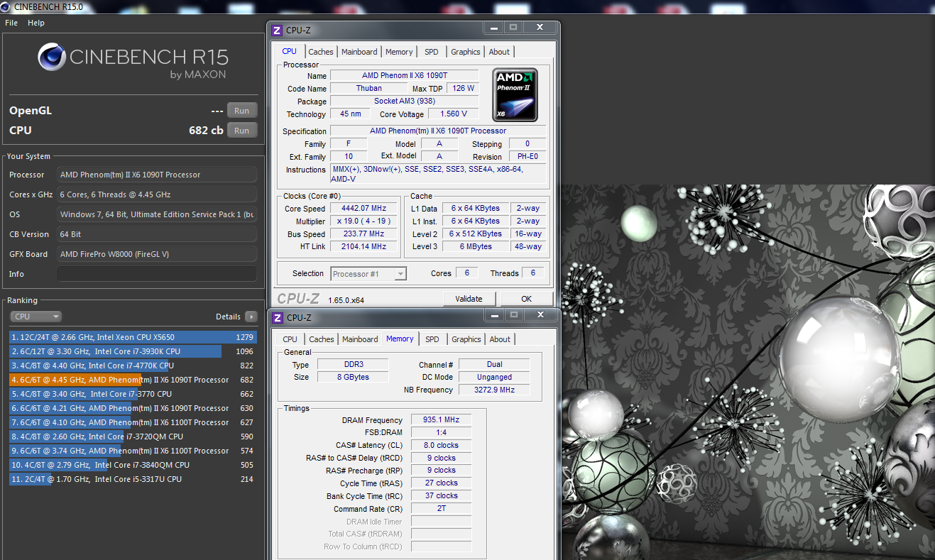The width and height of the screenshot is (935, 560).
Task: Run the OpenGL benchmark
Action: coord(242,111)
